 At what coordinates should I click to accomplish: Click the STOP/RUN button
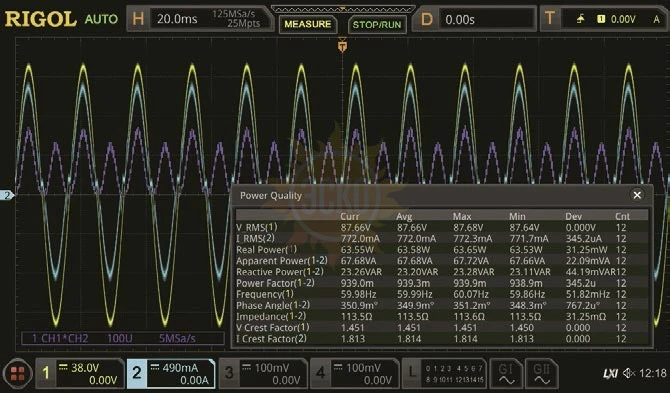pos(376,25)
